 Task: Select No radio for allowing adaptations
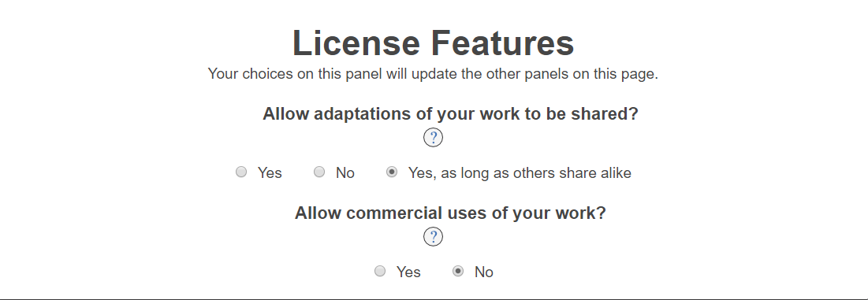tap(319, 172)
